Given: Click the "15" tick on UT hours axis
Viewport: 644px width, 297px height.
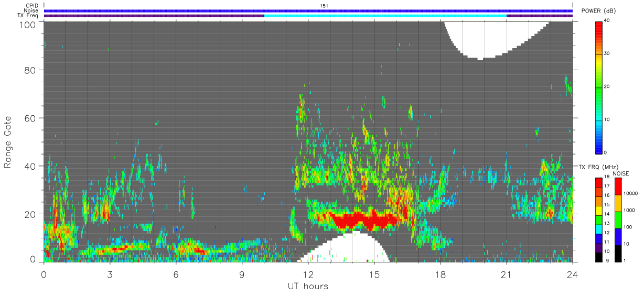Looking at the screenshot, I should (374, 274).
